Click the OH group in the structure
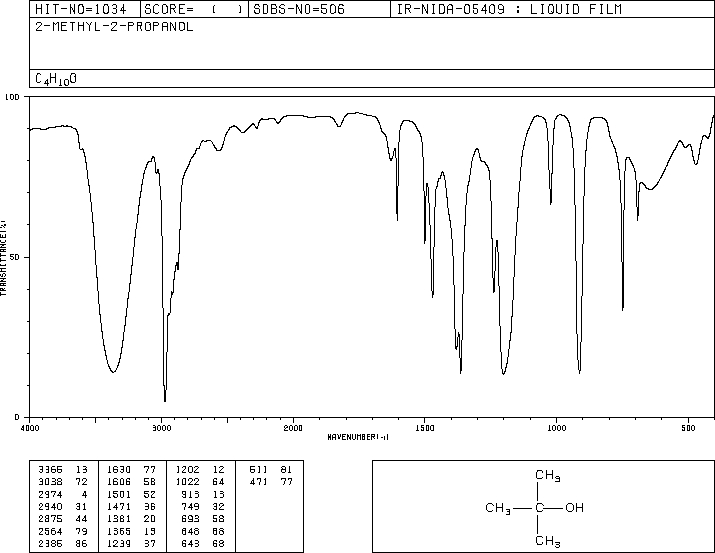Viewport: 715px width, 553px height. [575, 507]
